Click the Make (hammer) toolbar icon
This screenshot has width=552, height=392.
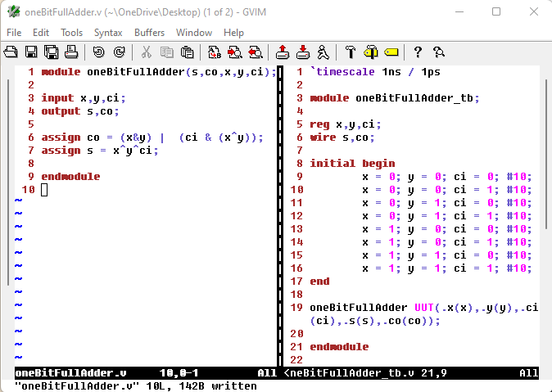(350, 52)
